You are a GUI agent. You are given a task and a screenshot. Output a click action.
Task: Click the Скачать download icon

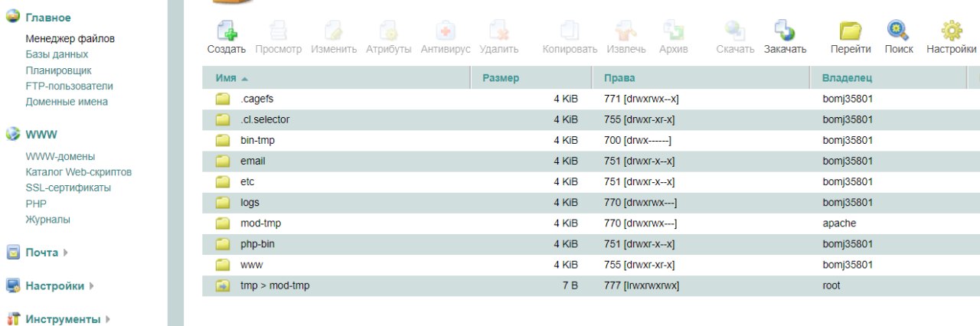click(x=735, y=31)
